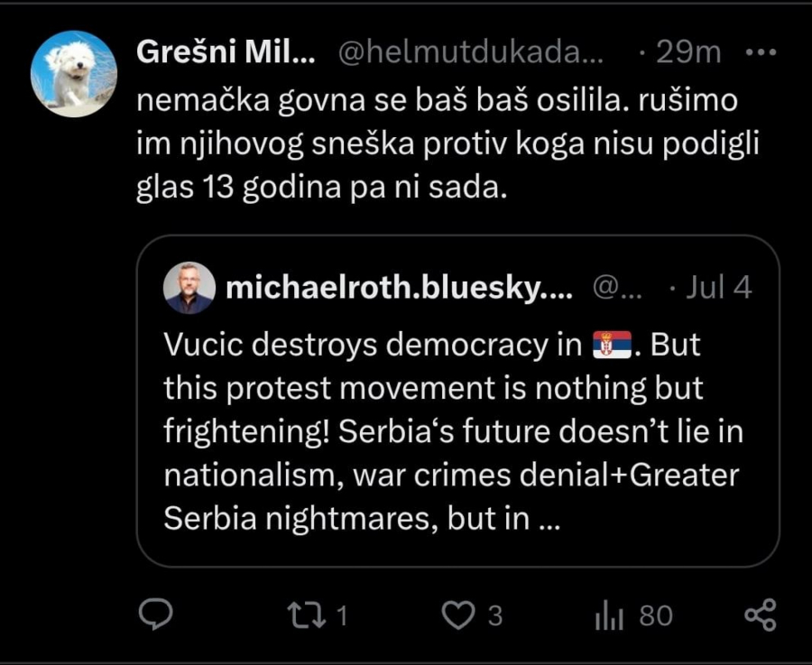Screen dimensions: 812x665
Task: Click the like count of 3
Action: pyautogui.click(x=494, y=616)
